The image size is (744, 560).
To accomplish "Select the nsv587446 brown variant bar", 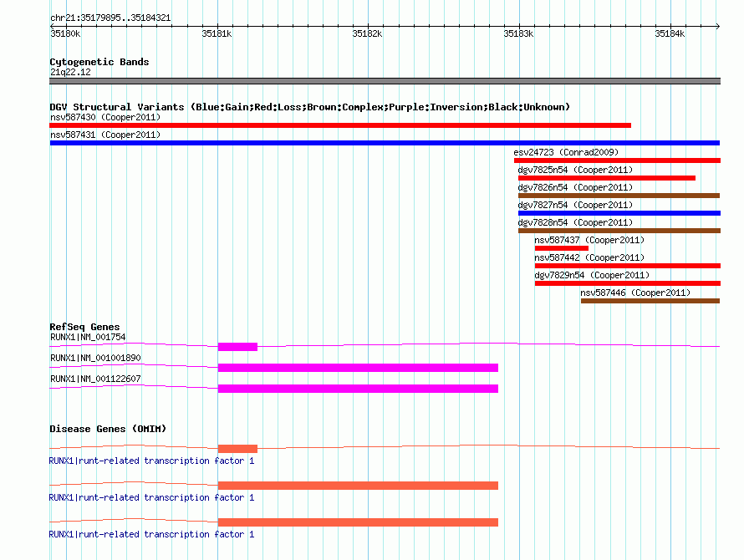I will 650,301.
